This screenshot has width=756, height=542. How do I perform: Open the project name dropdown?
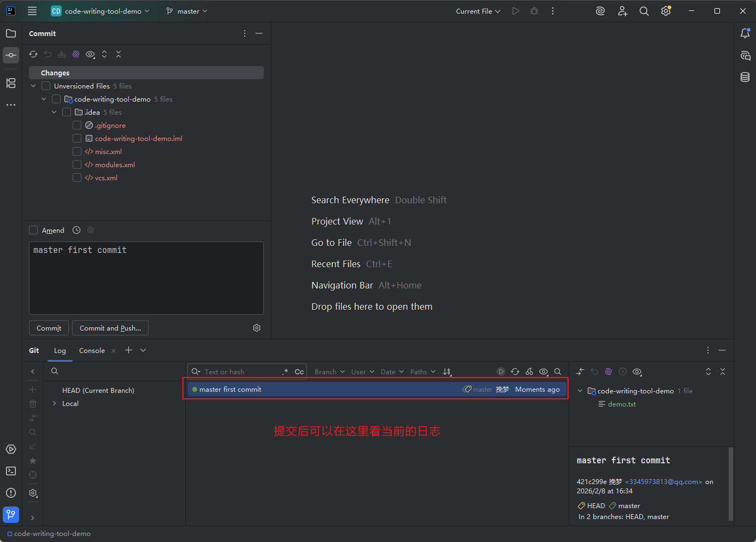tap(101, 11)
